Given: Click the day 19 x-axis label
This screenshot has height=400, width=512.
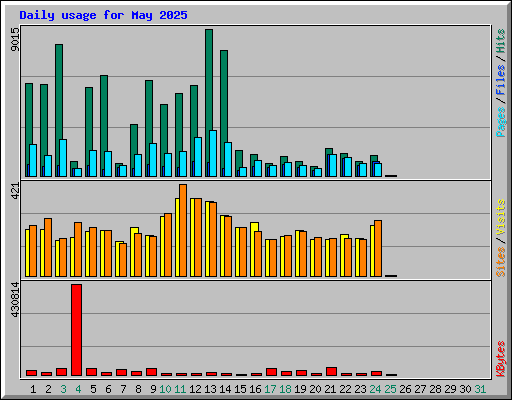Looking at the screenshot, I should click(x=300, y=389).
